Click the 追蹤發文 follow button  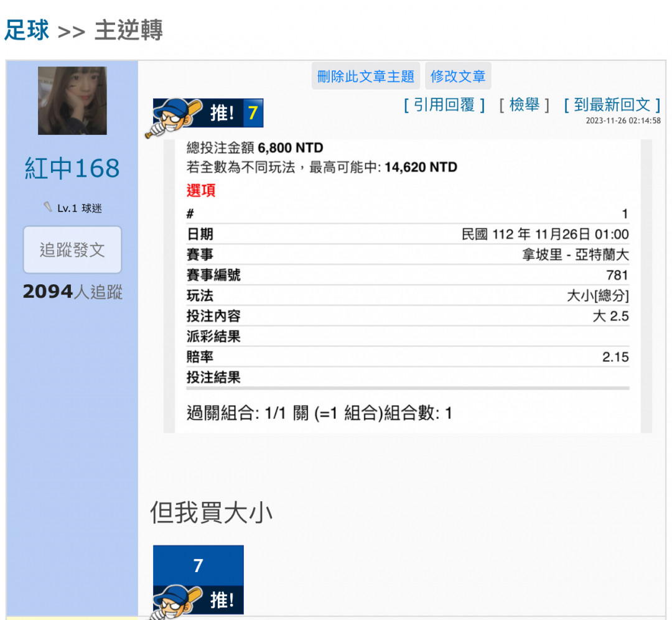click(x=72, y=250)
